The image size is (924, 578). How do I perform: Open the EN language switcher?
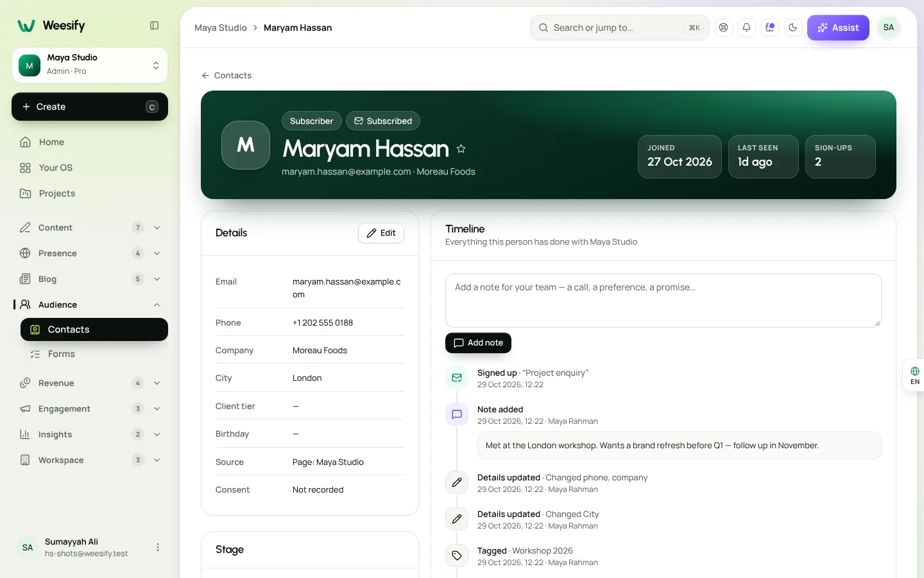pos(914,375)
